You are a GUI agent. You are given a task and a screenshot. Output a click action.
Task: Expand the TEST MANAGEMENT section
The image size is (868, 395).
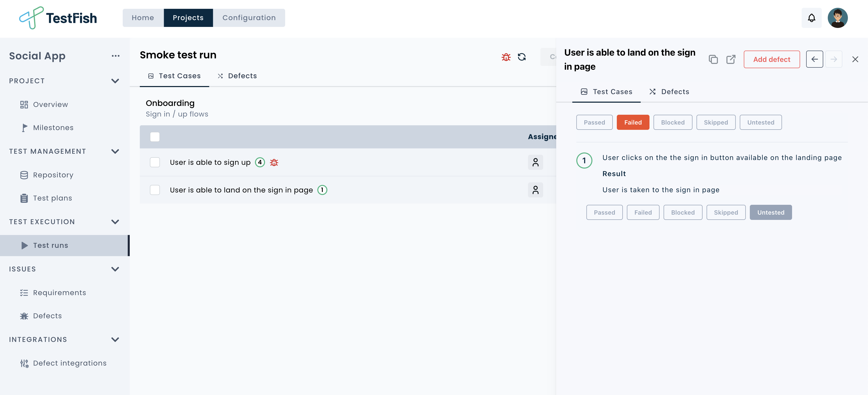(x=115, y=151)
